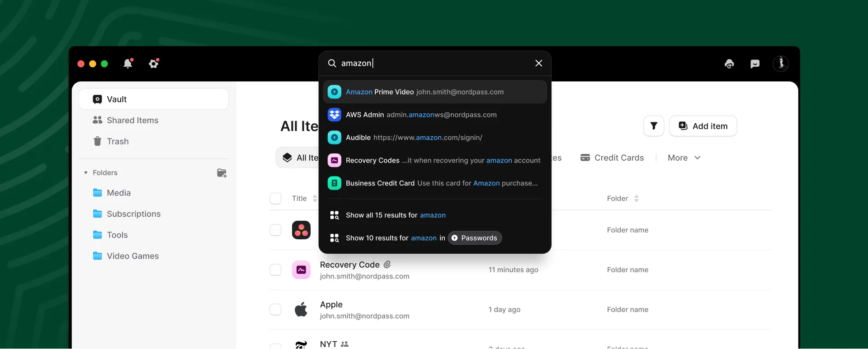Create a new folder with folder-plus icon
Viewport: 868px width, 349px height.
tap(222, 173)
